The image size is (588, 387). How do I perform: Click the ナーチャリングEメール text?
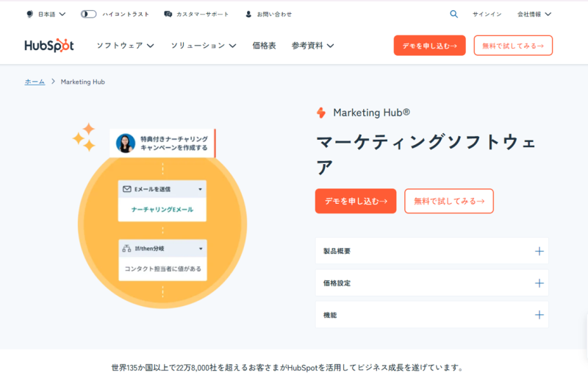pos(162,210)
